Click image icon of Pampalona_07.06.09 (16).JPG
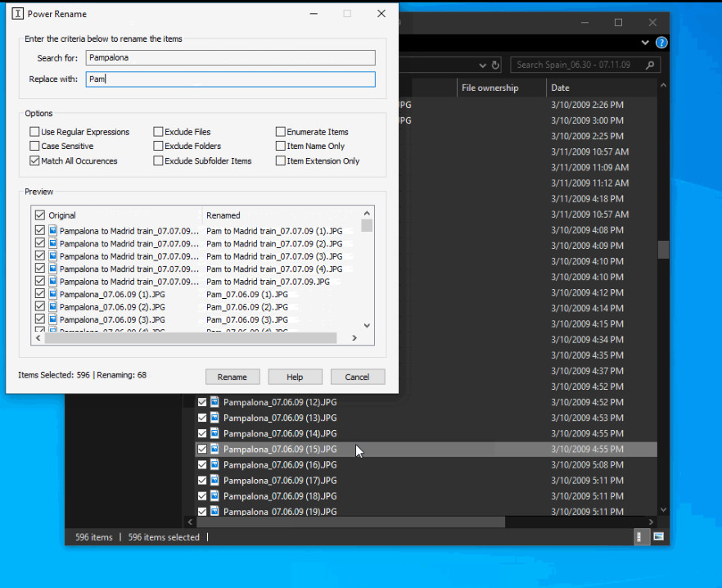Image resolution: width=722 pixels, height=588 pixels. pos(214,464)
